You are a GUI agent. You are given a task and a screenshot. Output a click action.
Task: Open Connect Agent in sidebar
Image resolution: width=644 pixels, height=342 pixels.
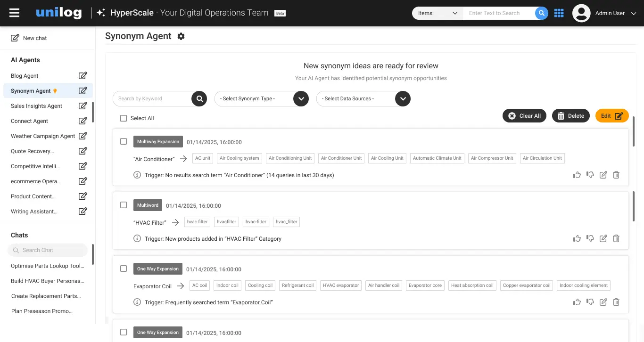29,121
